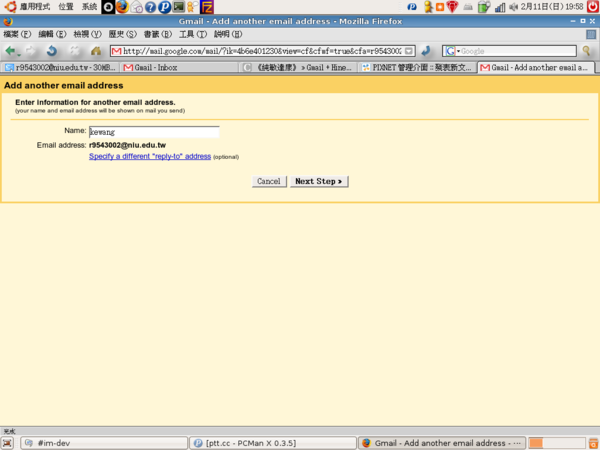600x450 pixels.
Task: Switch to #im-dev in bottom taskbar
Action: (104, 443)
